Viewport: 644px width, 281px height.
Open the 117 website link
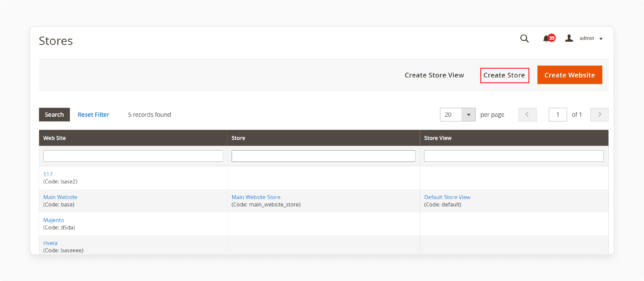tap(48, 174)
